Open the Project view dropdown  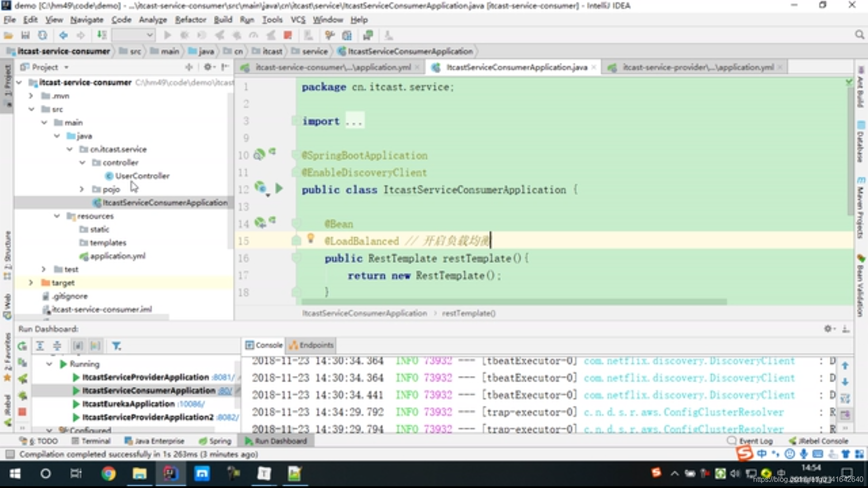pos(66,67)
